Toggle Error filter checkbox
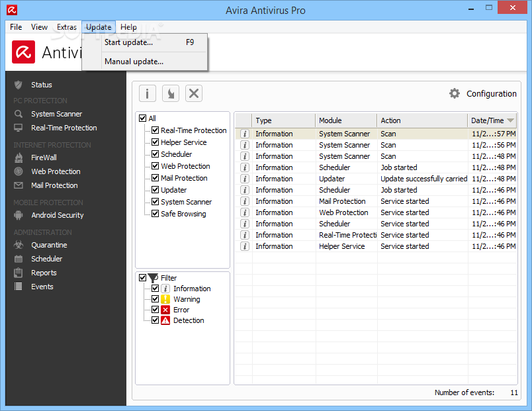532x411 pixels. click(x=155, y=309)
